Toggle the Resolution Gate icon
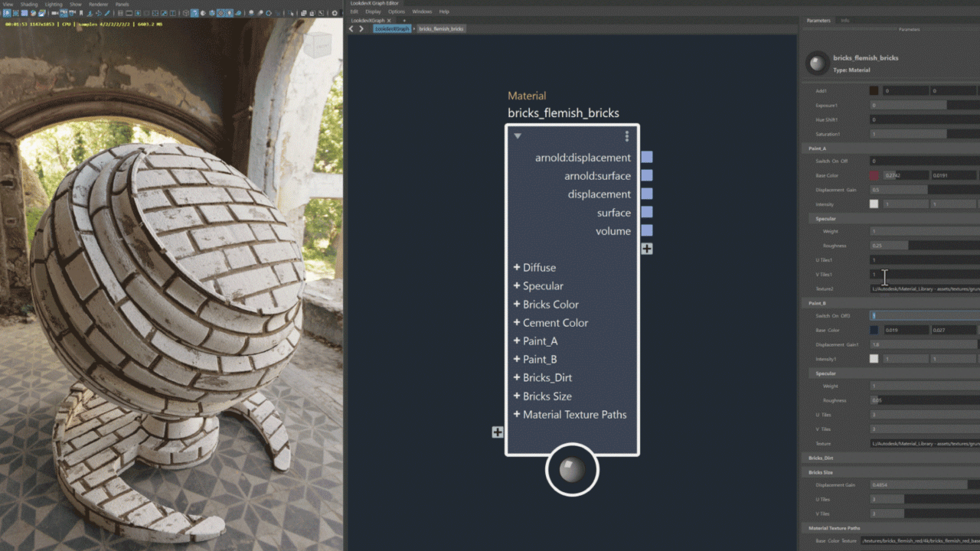 [x=138, y=13]
